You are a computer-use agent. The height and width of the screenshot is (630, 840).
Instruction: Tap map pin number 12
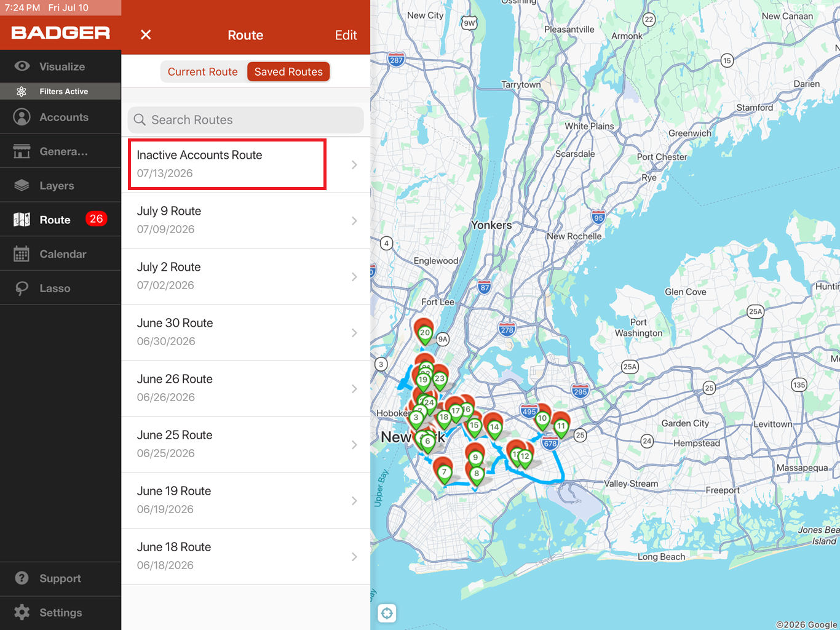(x=525, y=457)
